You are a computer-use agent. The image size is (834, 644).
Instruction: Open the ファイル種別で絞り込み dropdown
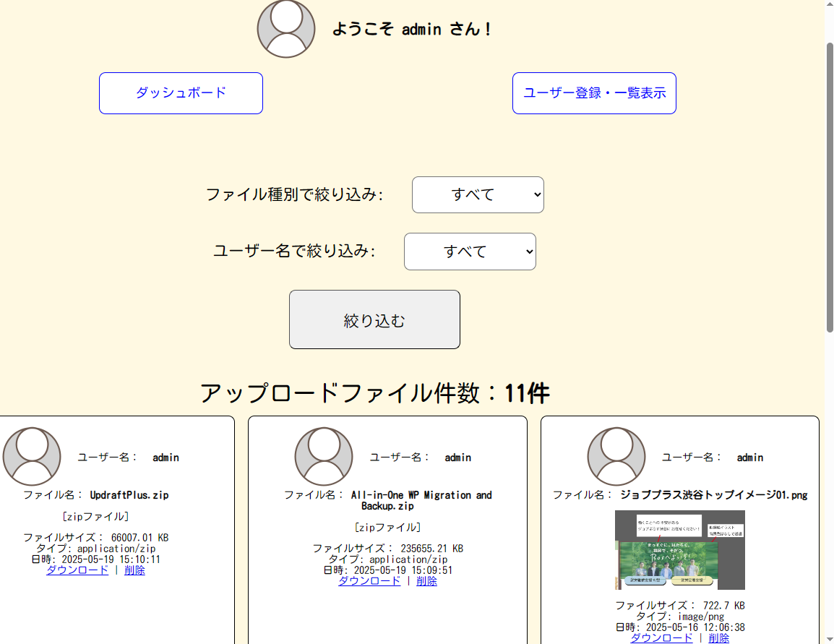(478, 194)
